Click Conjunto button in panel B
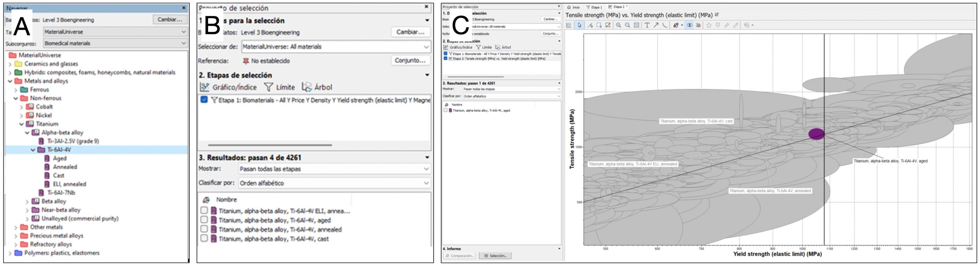 [410, 61]
